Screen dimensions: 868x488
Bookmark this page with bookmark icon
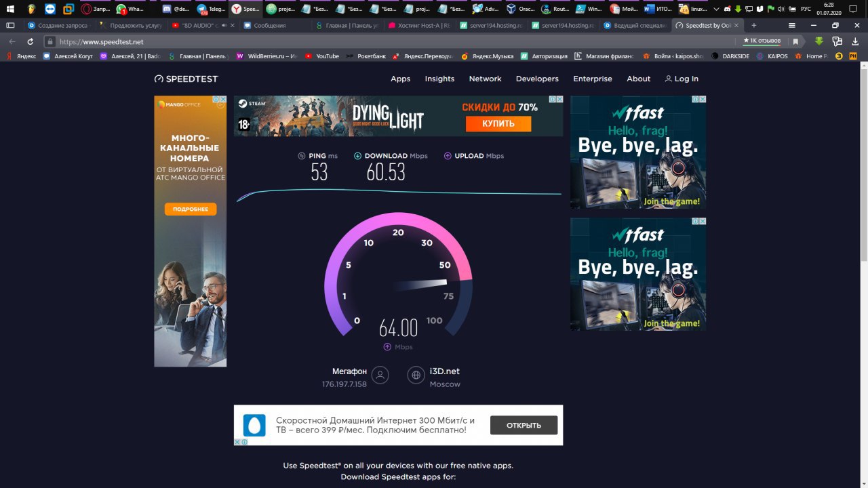point(795,41)
